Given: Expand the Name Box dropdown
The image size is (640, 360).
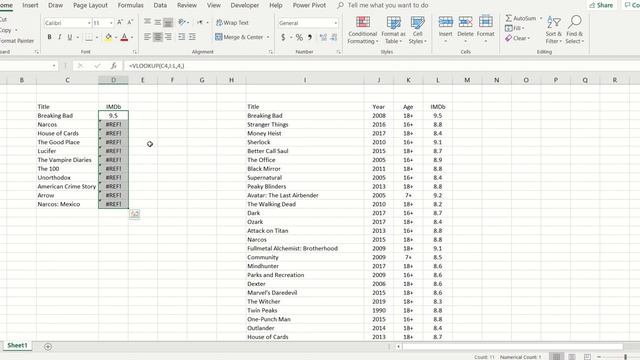Looking at the screenshot, I should [x=54, y=66].
